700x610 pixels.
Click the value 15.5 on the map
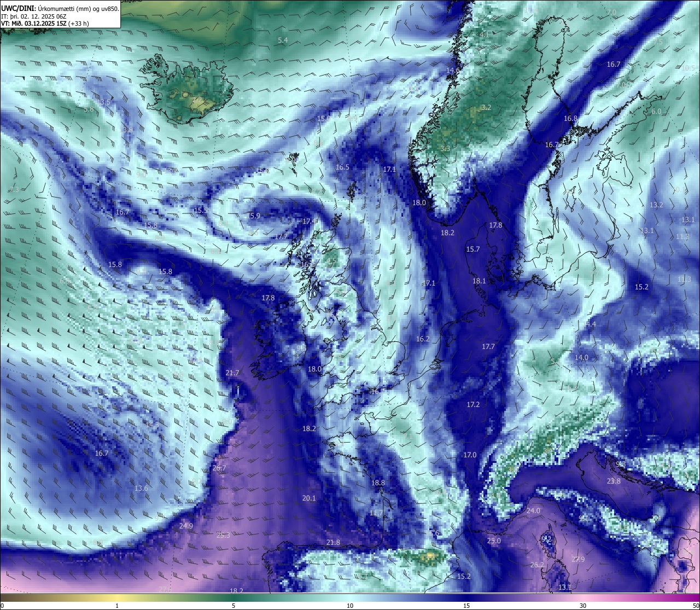(x=201, y=211)
